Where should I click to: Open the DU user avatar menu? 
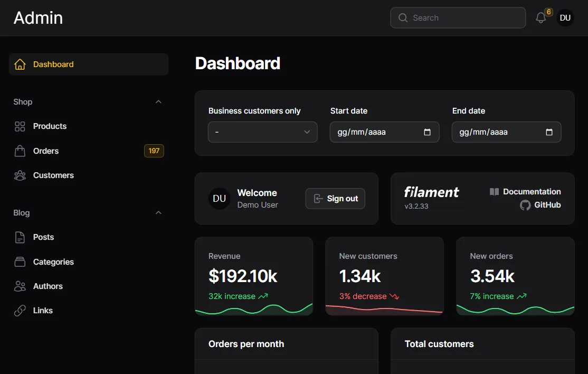coord(565,17)
